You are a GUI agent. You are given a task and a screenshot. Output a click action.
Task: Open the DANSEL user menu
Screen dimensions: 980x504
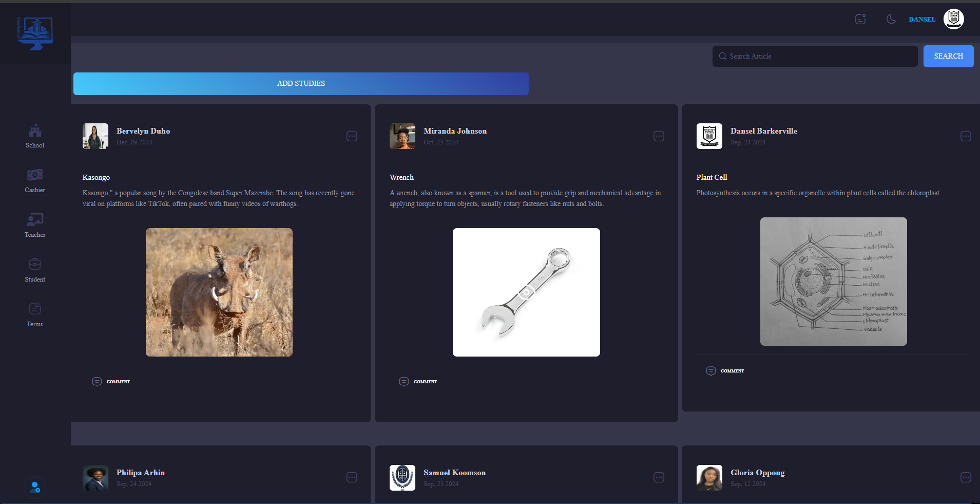click(922, 20)
